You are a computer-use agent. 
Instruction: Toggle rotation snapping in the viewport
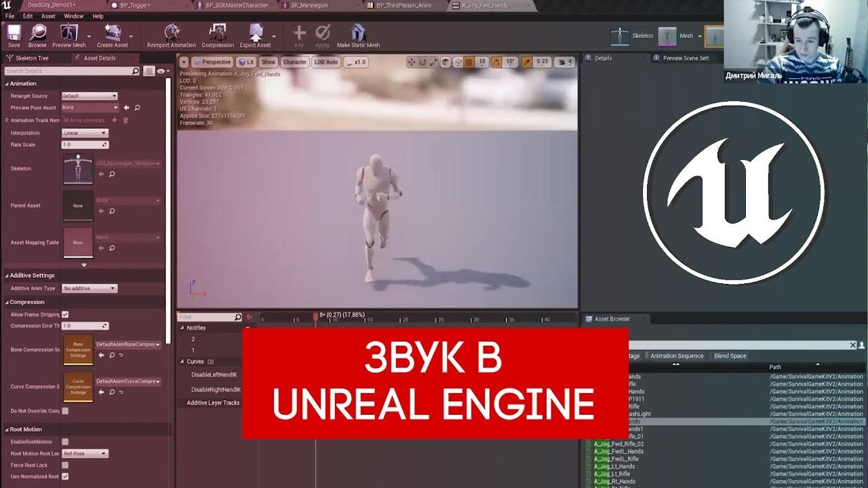point(496,62)
